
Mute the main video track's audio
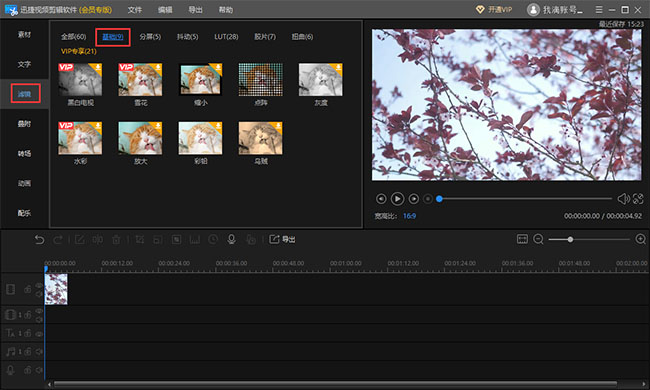[x=39, y=294]
